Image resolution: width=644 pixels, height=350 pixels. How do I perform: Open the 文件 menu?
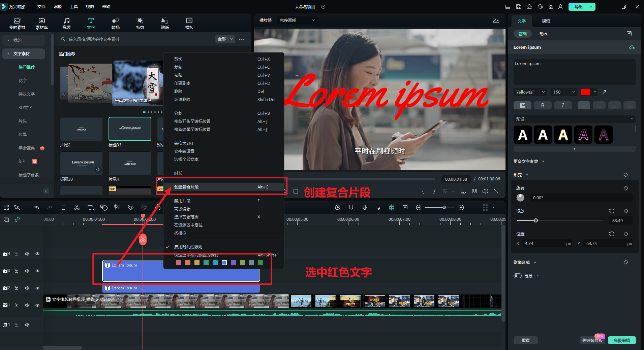click(41, 7)
